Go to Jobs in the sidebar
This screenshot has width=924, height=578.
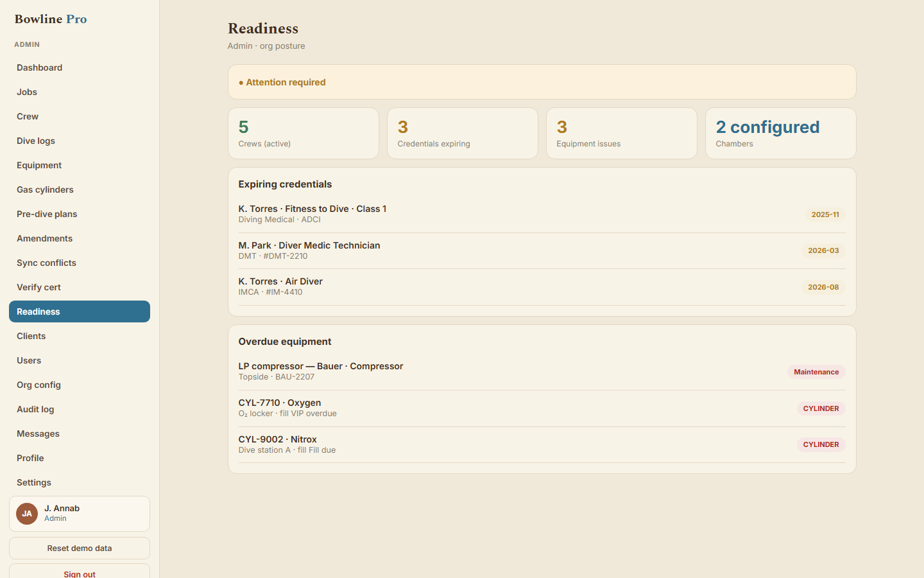(x=80, y=92)
